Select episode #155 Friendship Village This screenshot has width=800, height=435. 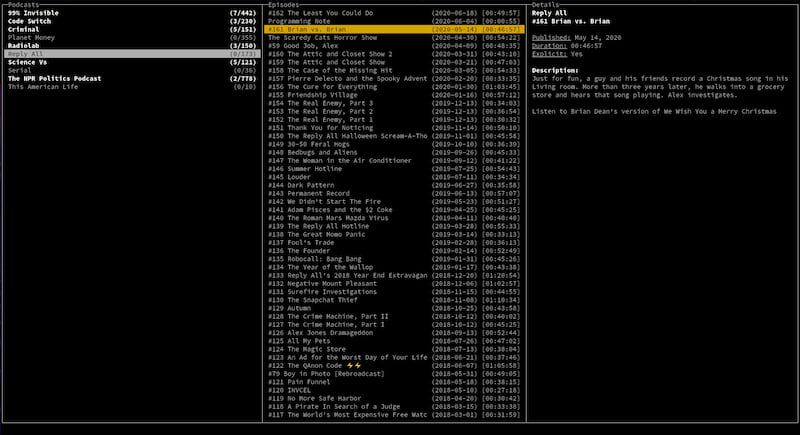click(x=394, y=95)
